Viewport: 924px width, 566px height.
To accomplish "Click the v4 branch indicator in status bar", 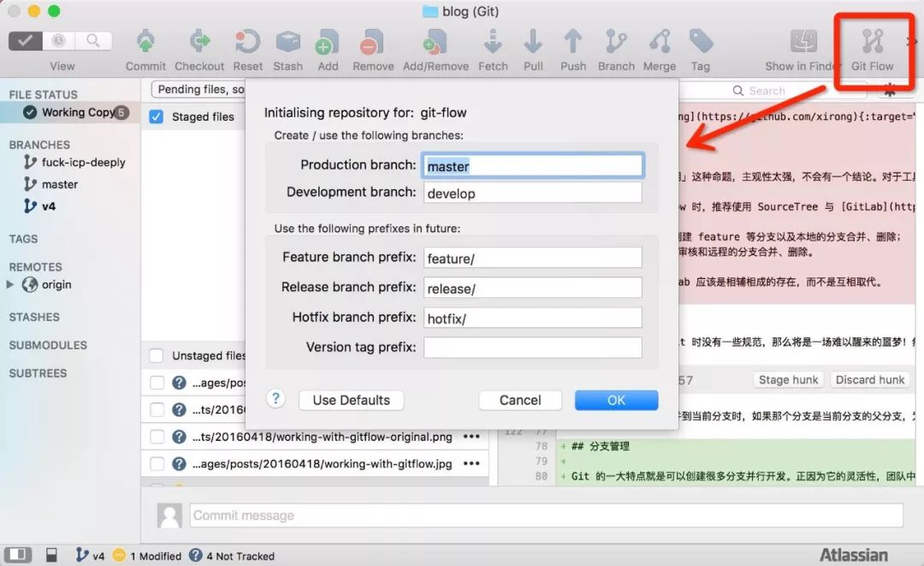I will (90, 556).
